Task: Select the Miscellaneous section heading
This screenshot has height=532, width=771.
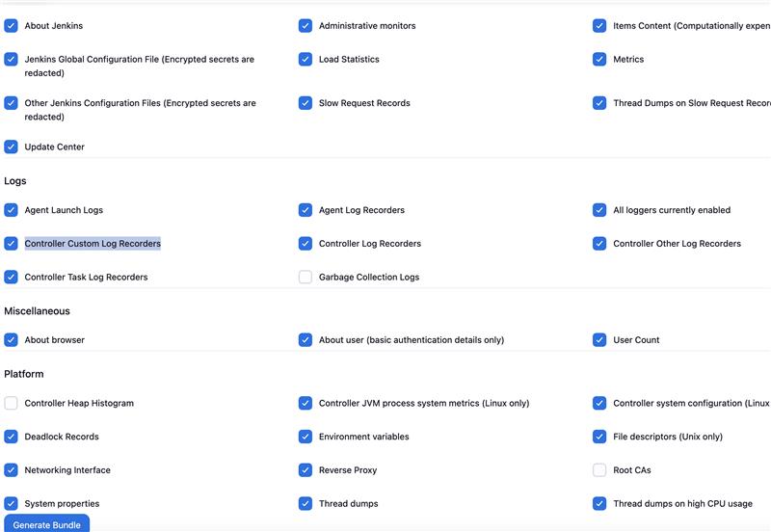Action: pos(37,311)
